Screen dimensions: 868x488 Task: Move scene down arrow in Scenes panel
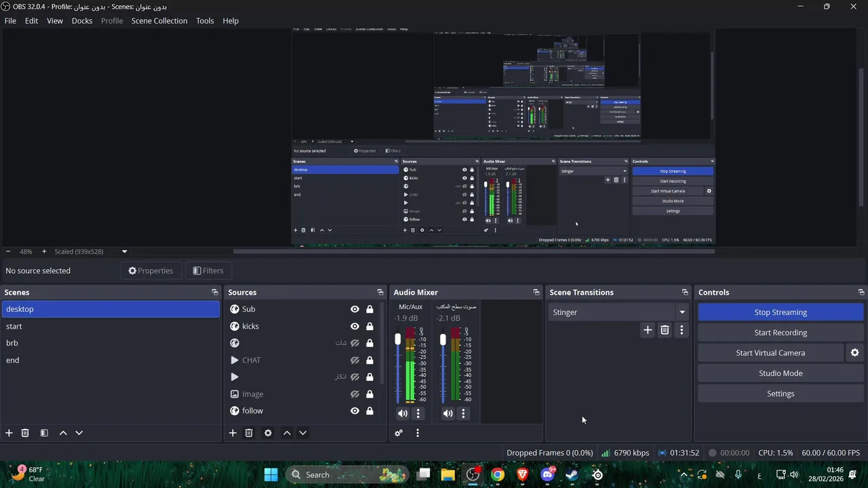pos(79,433)
